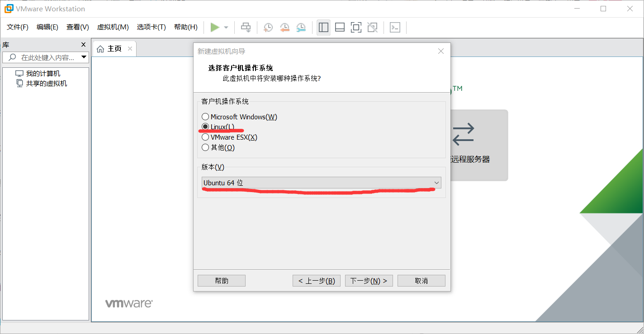
Task: Click the 取消 cancel button
Action: pyautogui.click(x=421, y=281)
